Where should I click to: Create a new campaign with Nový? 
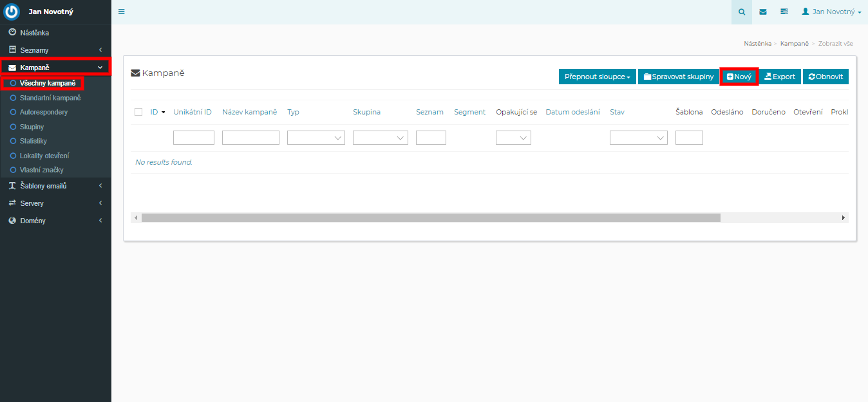(x=739, y=77)
